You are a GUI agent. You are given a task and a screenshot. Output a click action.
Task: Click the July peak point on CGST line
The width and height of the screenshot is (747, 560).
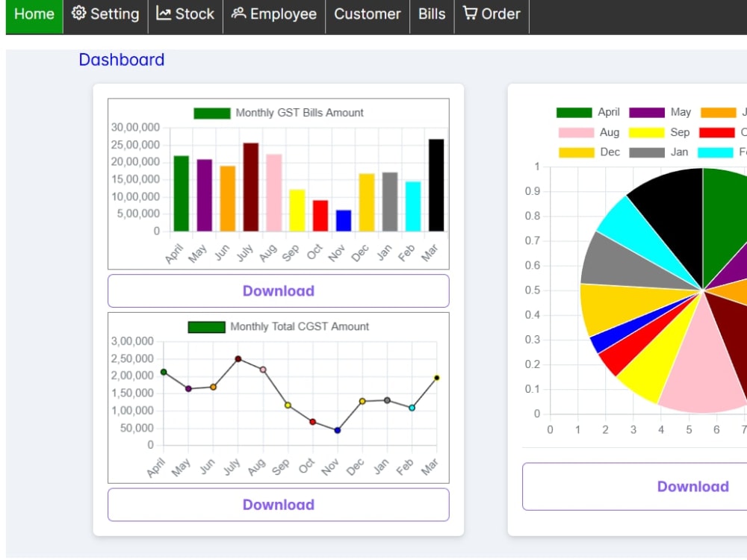coord(238,359)
